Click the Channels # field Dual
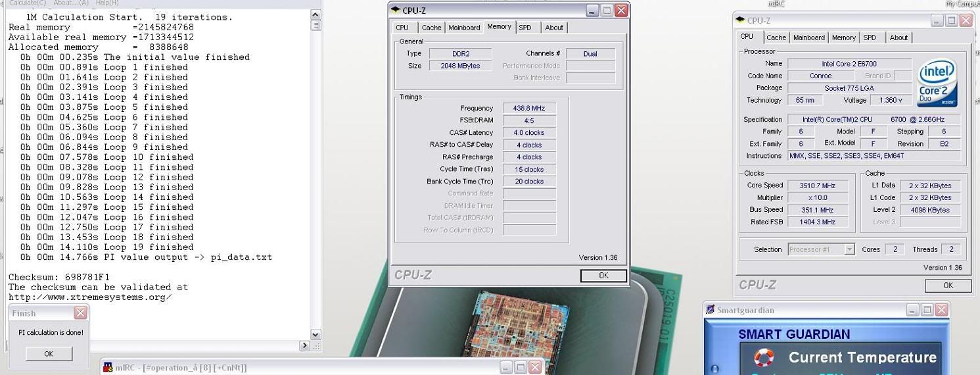The width and height of the screenshot is (980, 375). pyautogui.click(x=590, y=53)
